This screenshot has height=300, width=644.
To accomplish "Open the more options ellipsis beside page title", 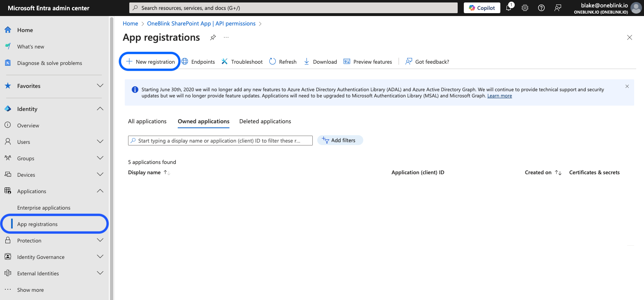I will pos(226,37).
